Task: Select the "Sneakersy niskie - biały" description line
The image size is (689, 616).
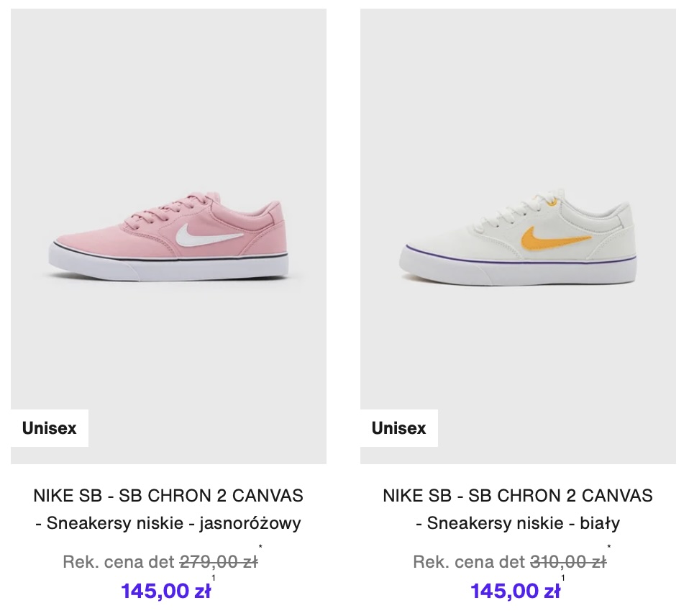Action: 518,523
